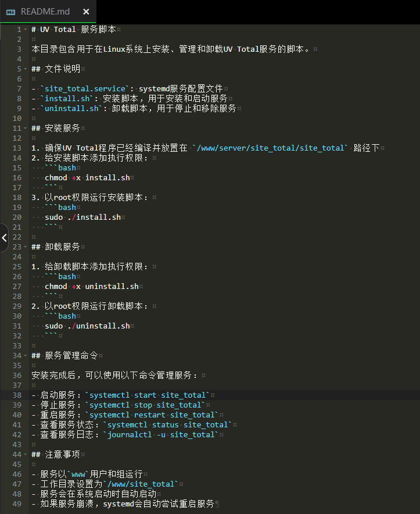The height and width of the screenshot is (514, 420).
Task: Click the /www/server/site_total/site_total path text
Action: point(270,148)
